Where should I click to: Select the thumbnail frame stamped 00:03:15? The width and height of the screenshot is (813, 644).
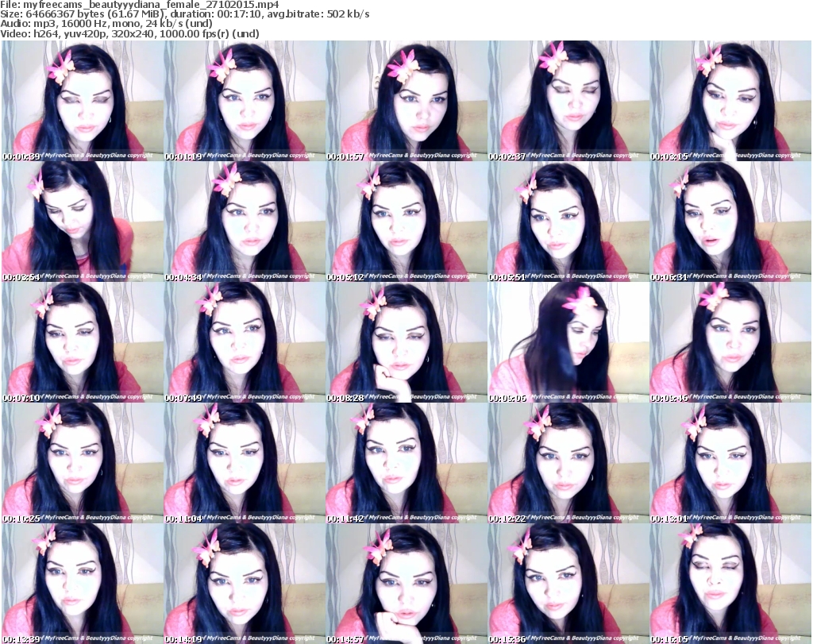(x=730, y=101)
